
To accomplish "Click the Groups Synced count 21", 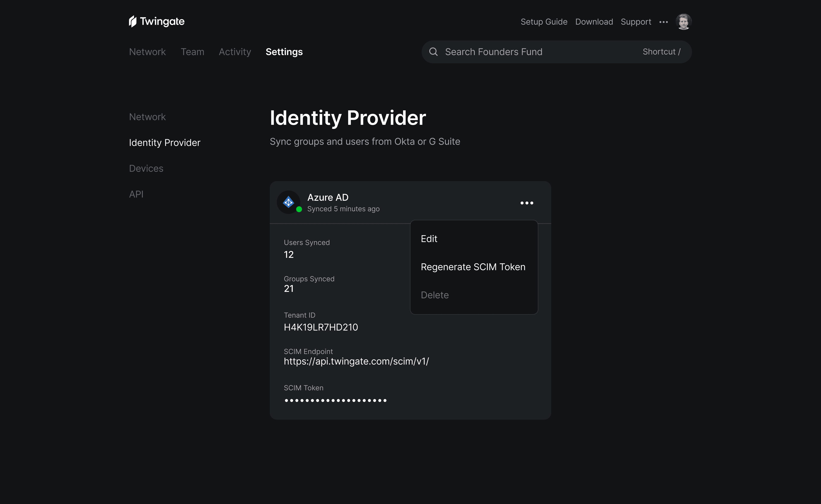I will [289, 289].
